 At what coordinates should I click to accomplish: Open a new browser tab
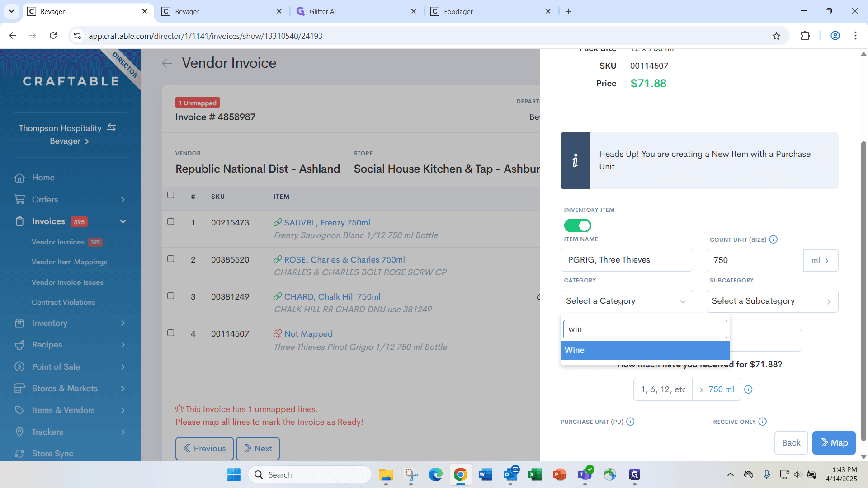click(x=568, y=11)
